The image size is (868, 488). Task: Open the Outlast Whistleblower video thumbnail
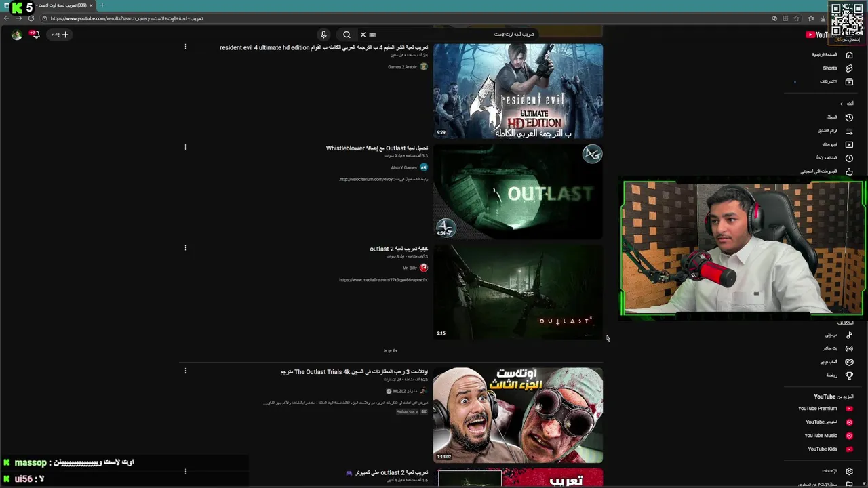click(518, 192)
